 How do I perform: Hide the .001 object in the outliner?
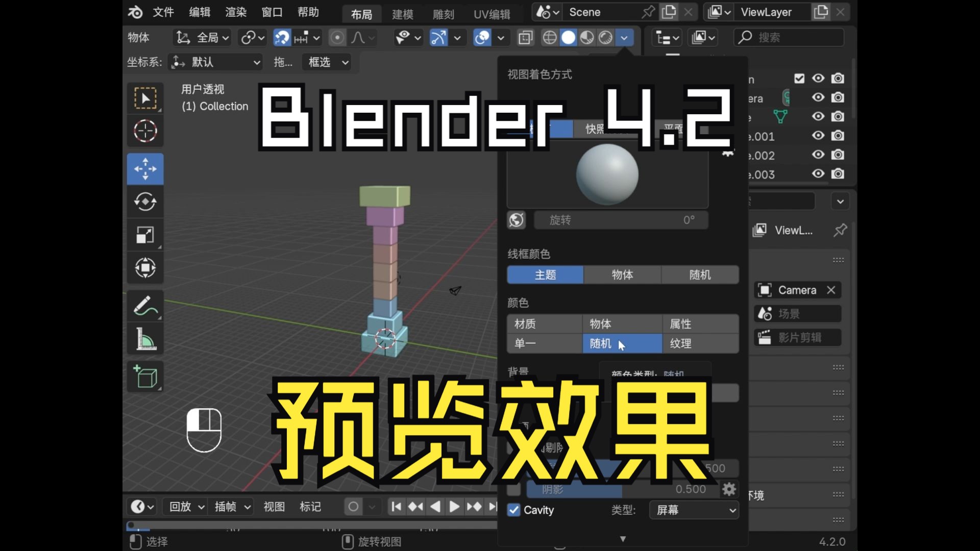point(818,136)
